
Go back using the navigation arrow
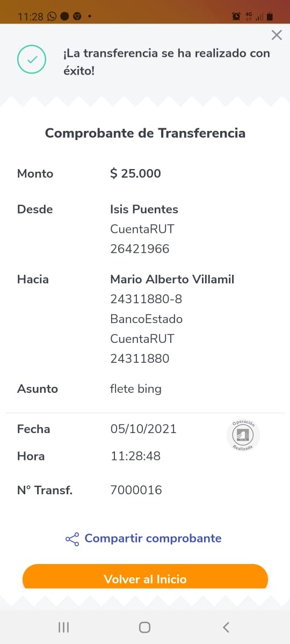click(226, 627)
